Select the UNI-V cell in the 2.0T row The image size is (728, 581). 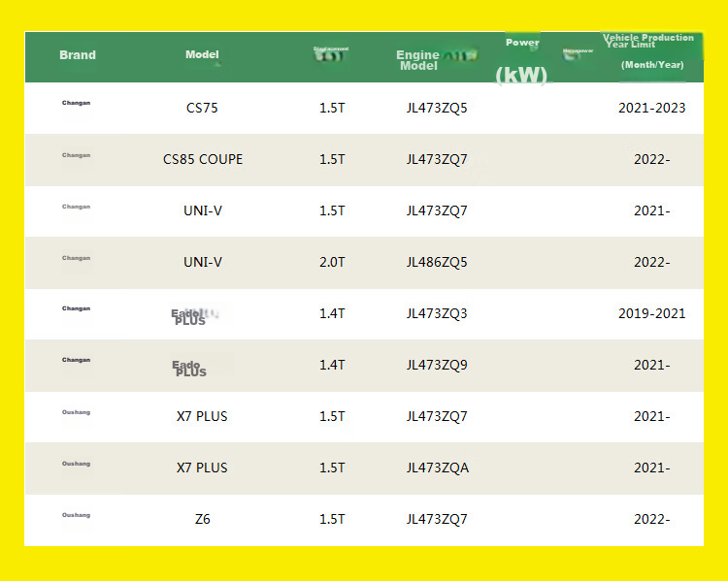[x=203, y=262]
